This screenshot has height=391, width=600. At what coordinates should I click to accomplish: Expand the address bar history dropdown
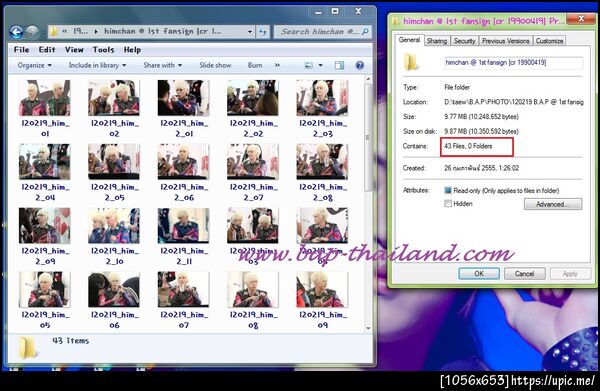(x=250, y=32)
